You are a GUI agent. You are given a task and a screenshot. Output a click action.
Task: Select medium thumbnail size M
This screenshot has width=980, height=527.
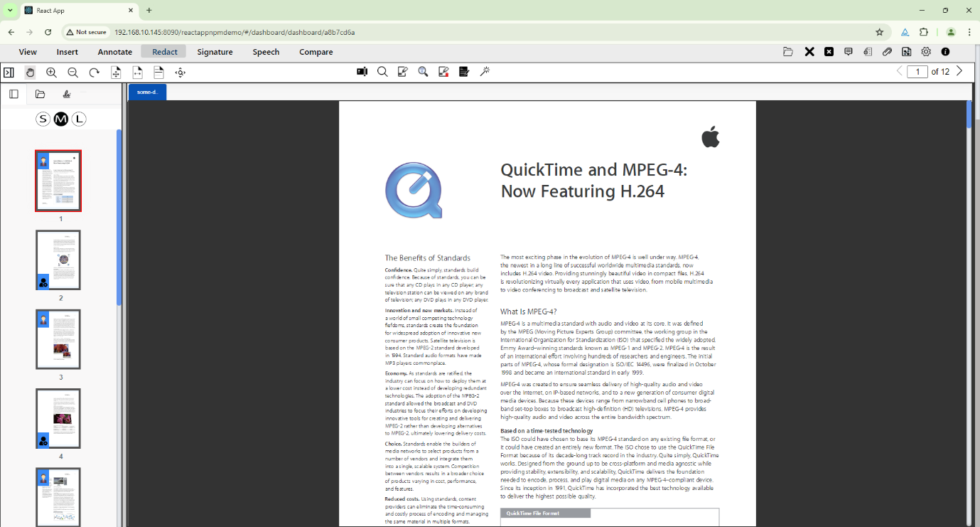(61, 119)
